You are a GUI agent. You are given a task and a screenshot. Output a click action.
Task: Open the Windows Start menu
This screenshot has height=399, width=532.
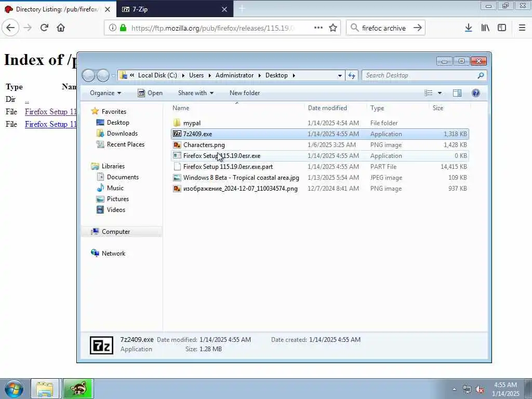pyautogui.click(x=14, y=389)
